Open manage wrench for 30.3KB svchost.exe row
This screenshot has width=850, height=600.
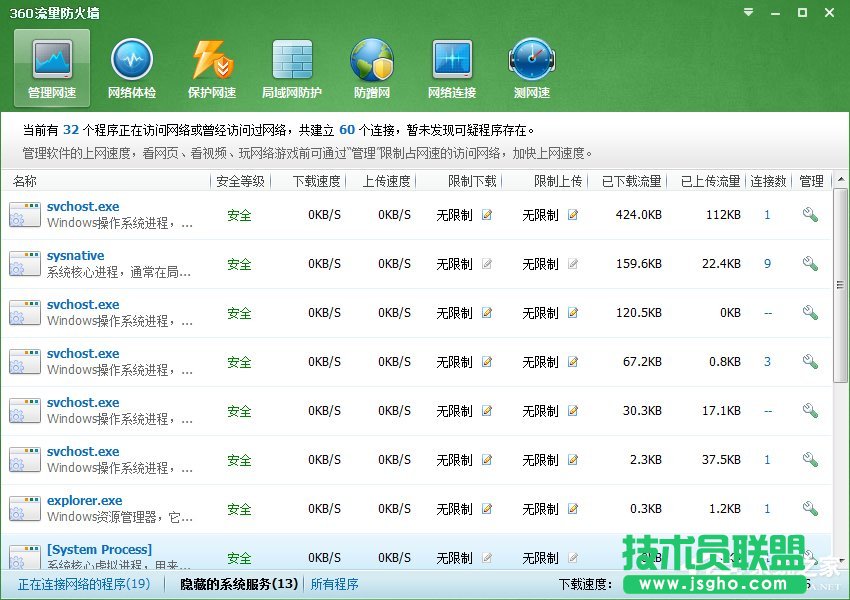click(810, 410)
